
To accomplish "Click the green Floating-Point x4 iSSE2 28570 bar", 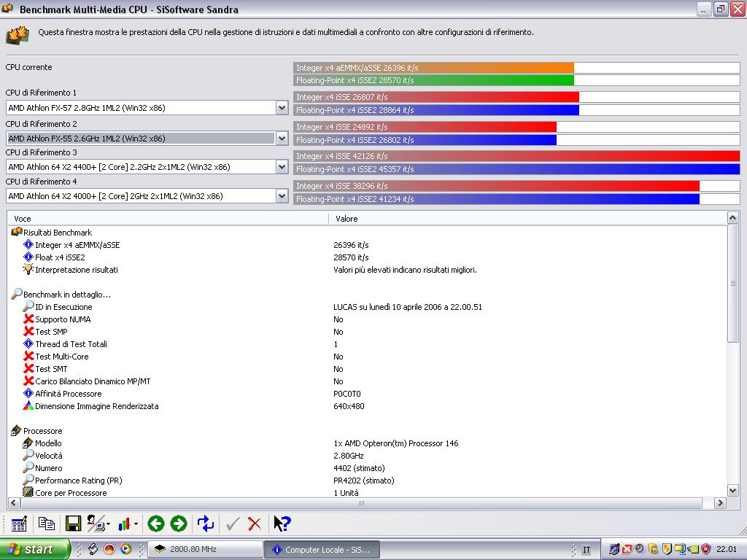I will [x=433, y=80].
